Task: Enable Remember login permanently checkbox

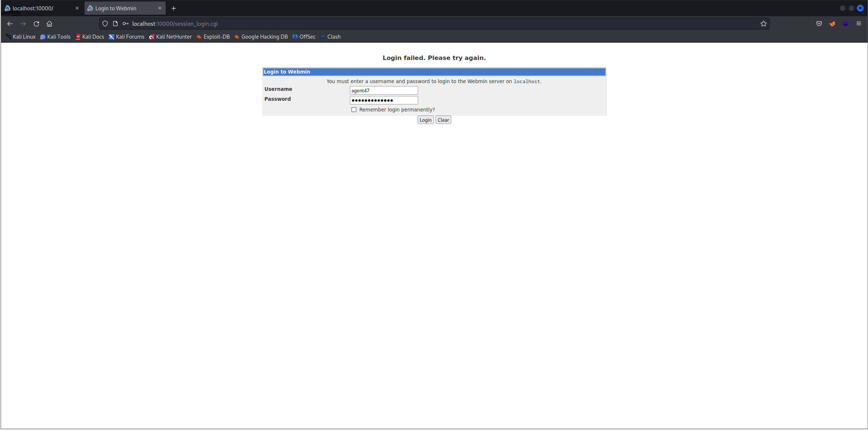Action: point(354,110)
